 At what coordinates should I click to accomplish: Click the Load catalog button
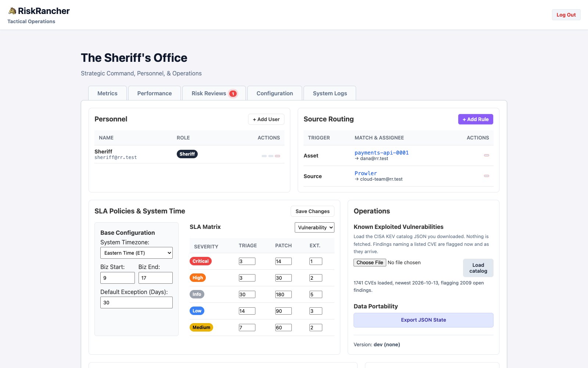point(478,268)
